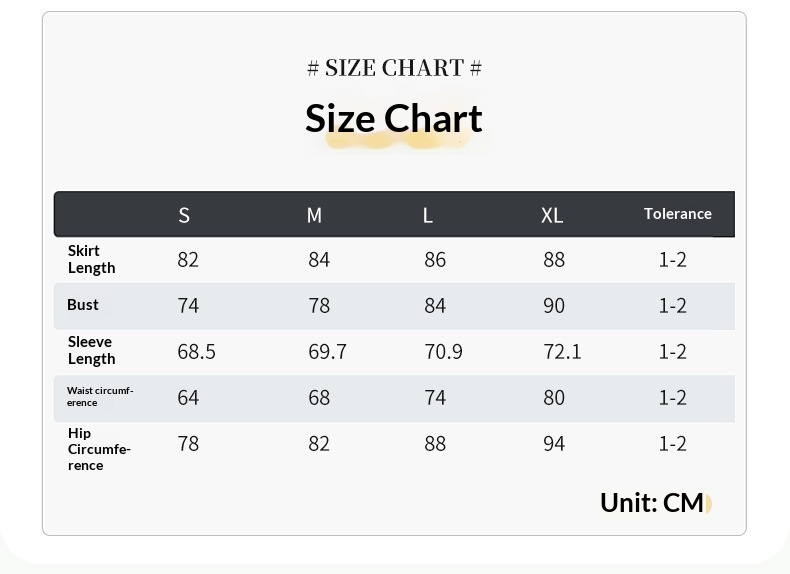
Task: Click the XL bust value 90
Action: 554,305
